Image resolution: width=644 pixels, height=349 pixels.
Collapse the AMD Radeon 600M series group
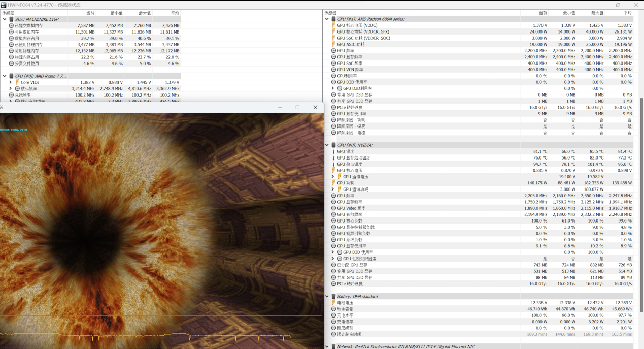tap(327, 19)
